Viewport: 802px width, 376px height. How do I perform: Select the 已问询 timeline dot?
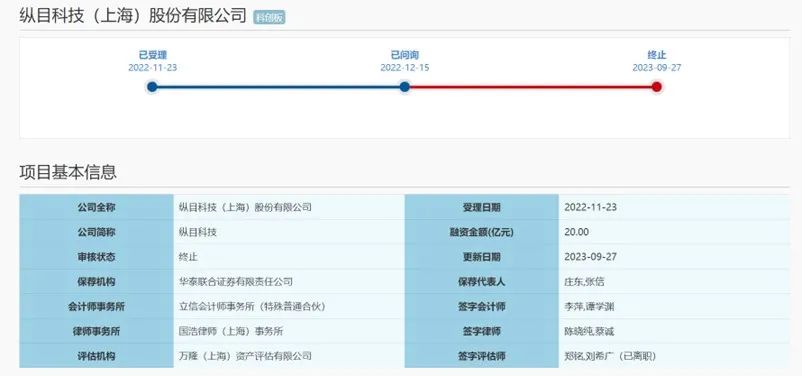coord(405,87)
